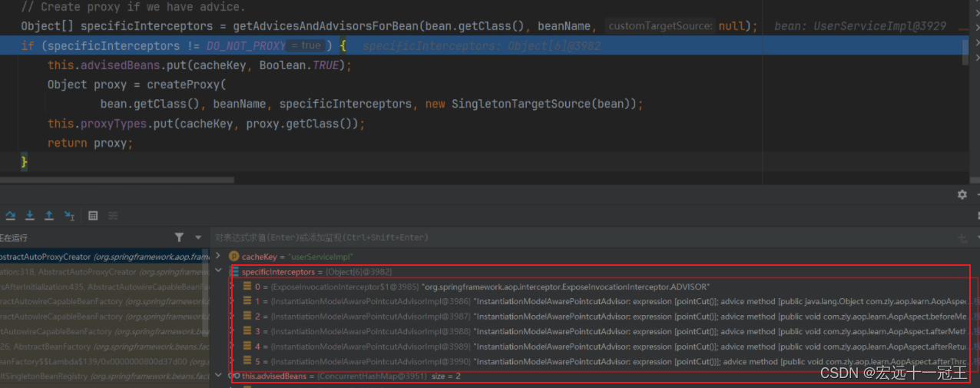Click the add watch plus icon

(x=962, y=238)
